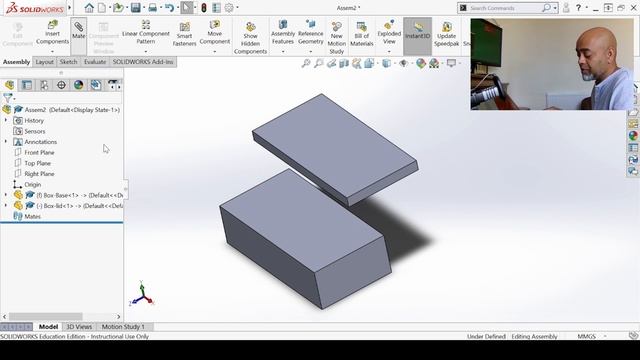Open the Move Component dropdown arrow
The width and height of the screenshot is (640, 360).
coord(215,51)
